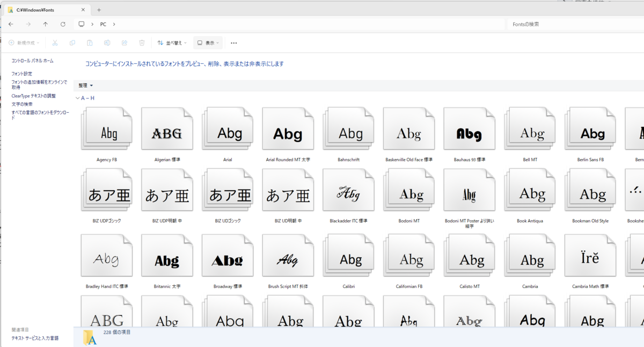The width and height of the screenshot is (644, 347).
Task: Expand the chevron after PC in address bar
Action: click(x=114, y=24)
